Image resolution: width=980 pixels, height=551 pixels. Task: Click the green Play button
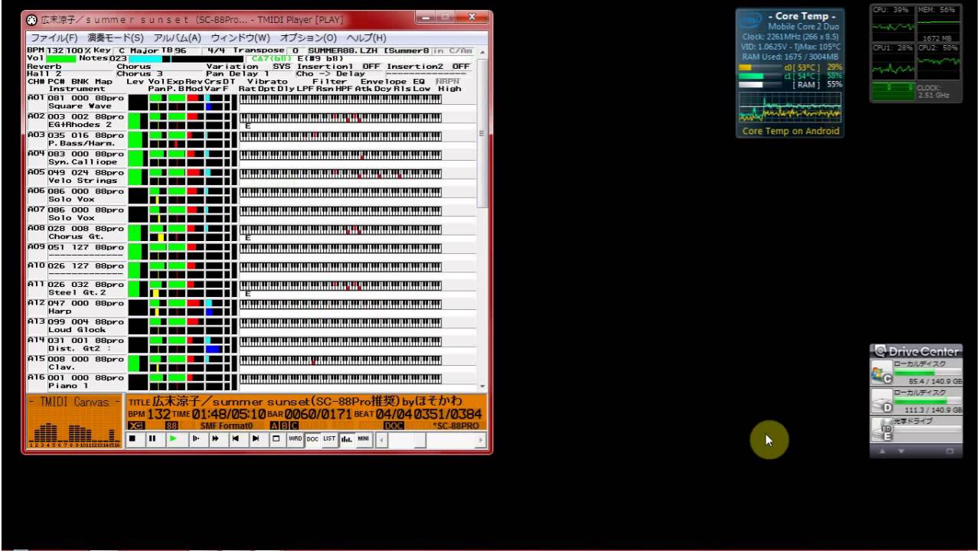(173, 439)
